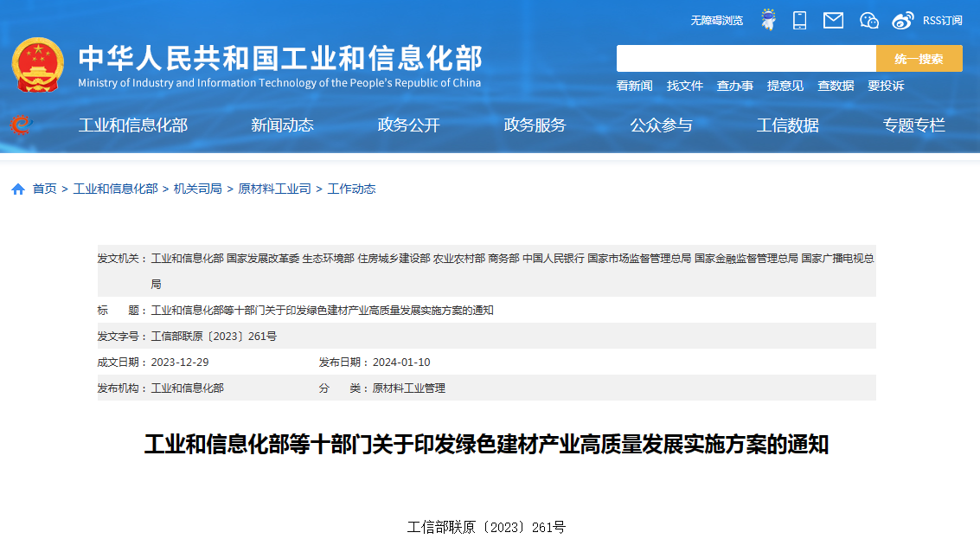Open 政务公开 nav menu
This screenshot has width=980, height=539.
pyautogui.click(x=409, y=125)
